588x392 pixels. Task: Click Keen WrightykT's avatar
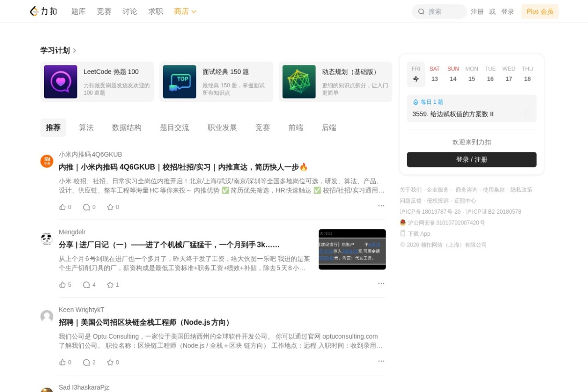pyautogui.click(x=47, y=317)
